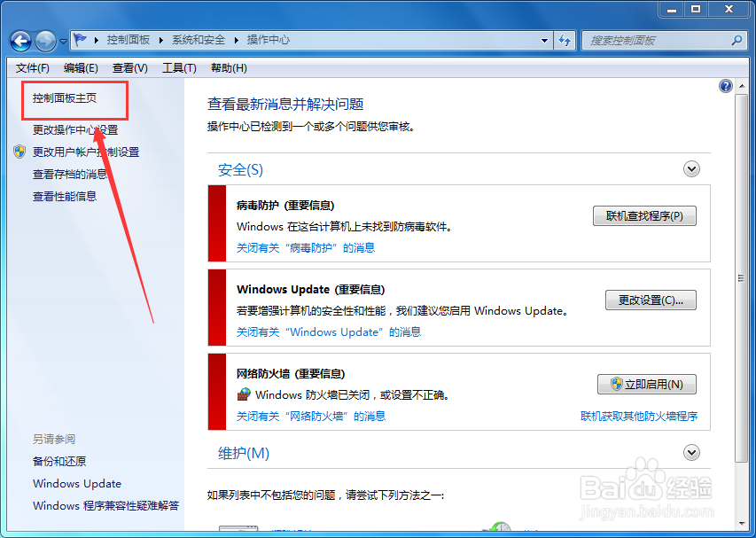Image resolution: width=756 pixels, height=538 pixels.
Task: Click the Windows Update (重要信息) heading
Action: point(311,290)
